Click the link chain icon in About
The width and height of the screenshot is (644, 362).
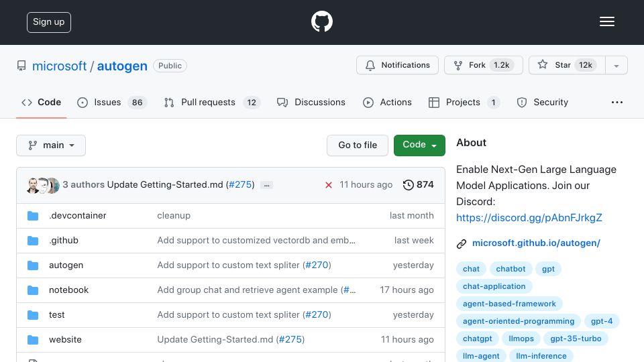(462, 244)
